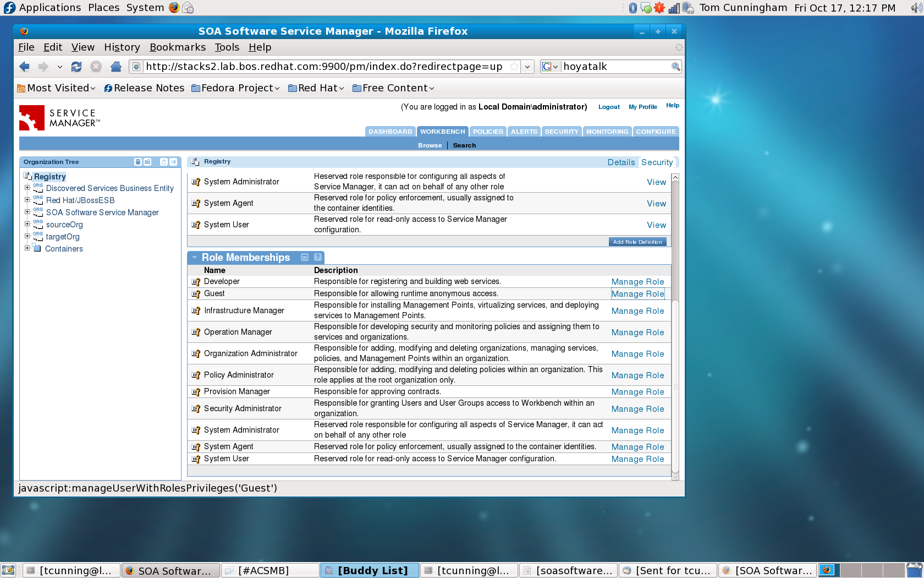
Task: Click Show Desktop icon in bottom panel
Action: (8, 570)
